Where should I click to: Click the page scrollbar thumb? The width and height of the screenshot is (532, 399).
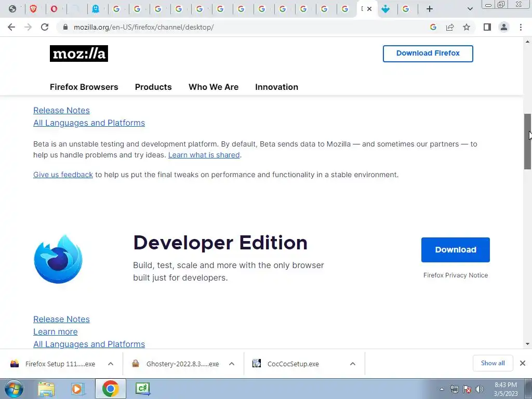[x=527, y=141]
